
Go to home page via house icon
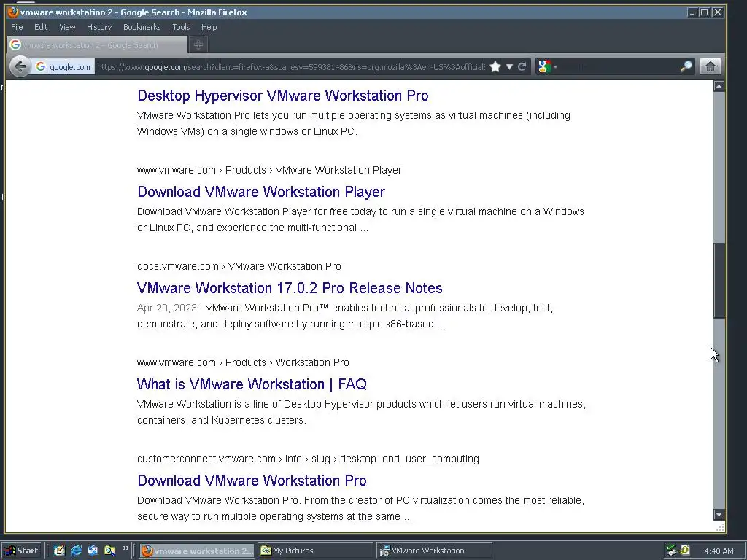pyautogui.click(x=710, y=66)
